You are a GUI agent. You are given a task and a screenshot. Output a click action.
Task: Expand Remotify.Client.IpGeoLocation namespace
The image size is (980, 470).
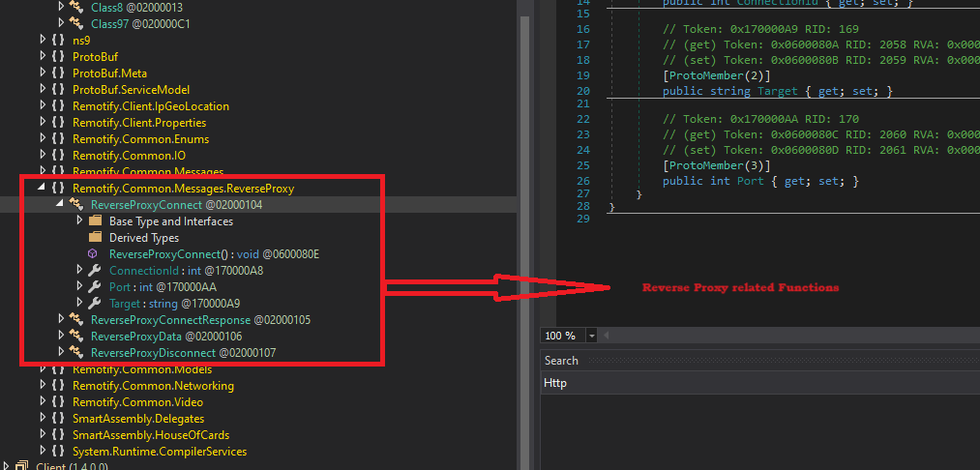pos(43,105)
